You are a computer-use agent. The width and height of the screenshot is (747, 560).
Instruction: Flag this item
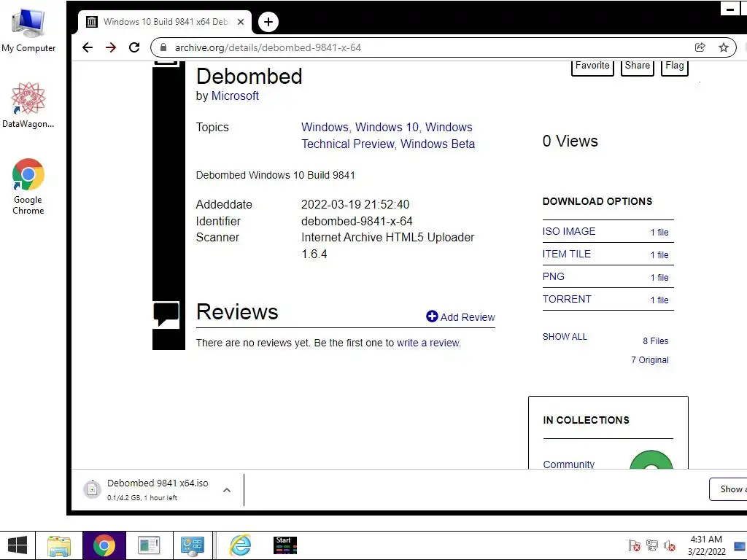click(x=675, y=66)
